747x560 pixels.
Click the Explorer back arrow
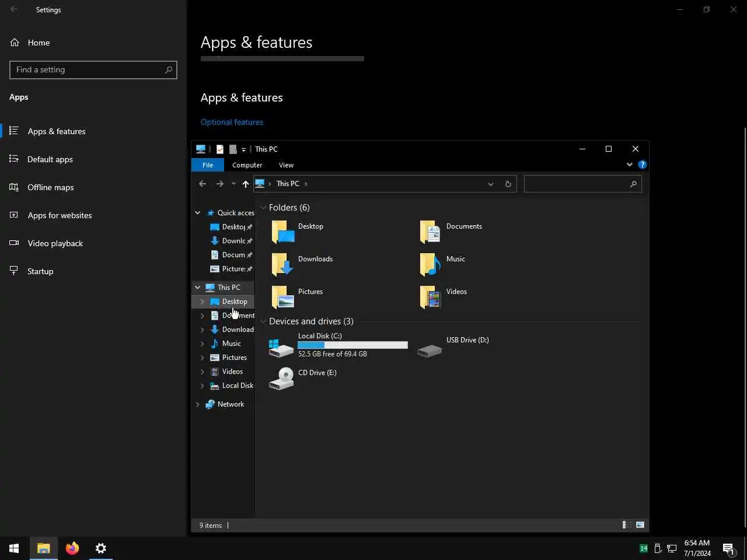[203, 184]
